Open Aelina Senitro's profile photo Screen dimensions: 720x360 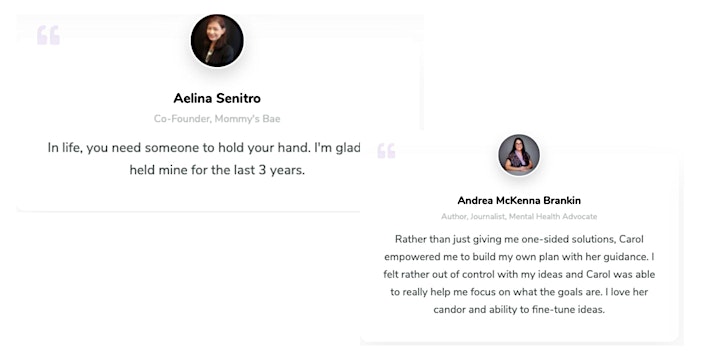[x=217, y=41]
